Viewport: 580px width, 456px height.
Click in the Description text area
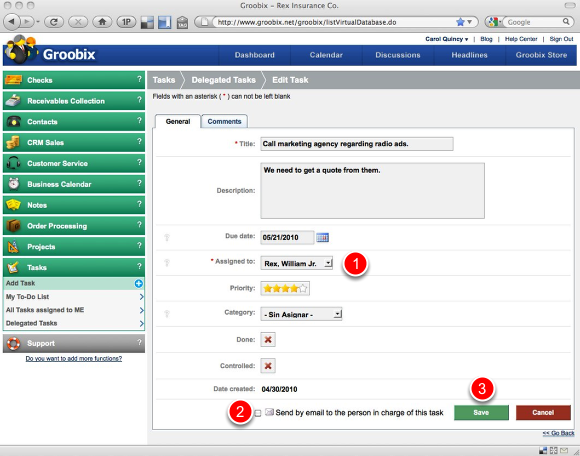[x=372, y=191]
